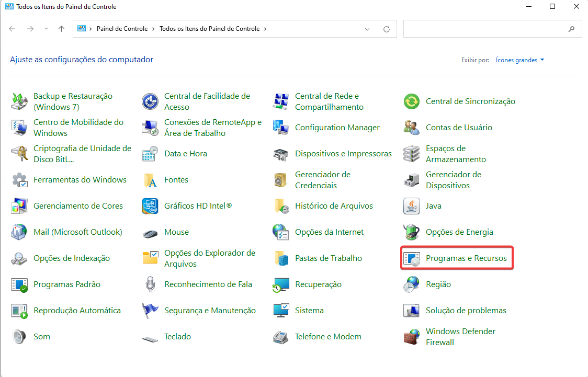This screenshot has width=588, height=377.
Task: Open the Teclado keyboard icon
Action: click(150, 339)
